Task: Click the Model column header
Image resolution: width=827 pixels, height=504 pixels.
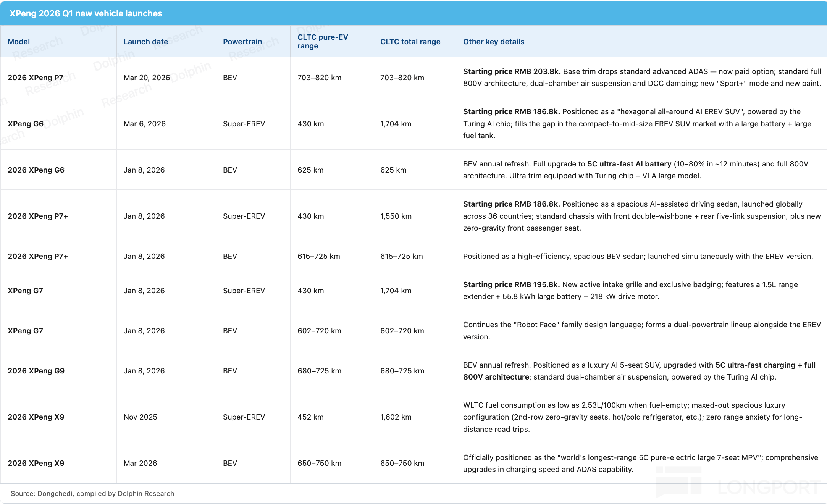Action: tap(19, 42)
